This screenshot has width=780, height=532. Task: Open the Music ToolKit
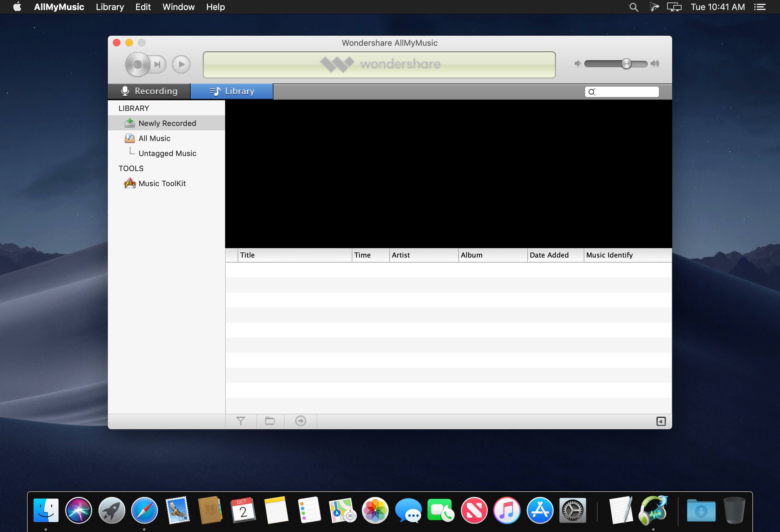pyautogui.click(x=162, y=184)
